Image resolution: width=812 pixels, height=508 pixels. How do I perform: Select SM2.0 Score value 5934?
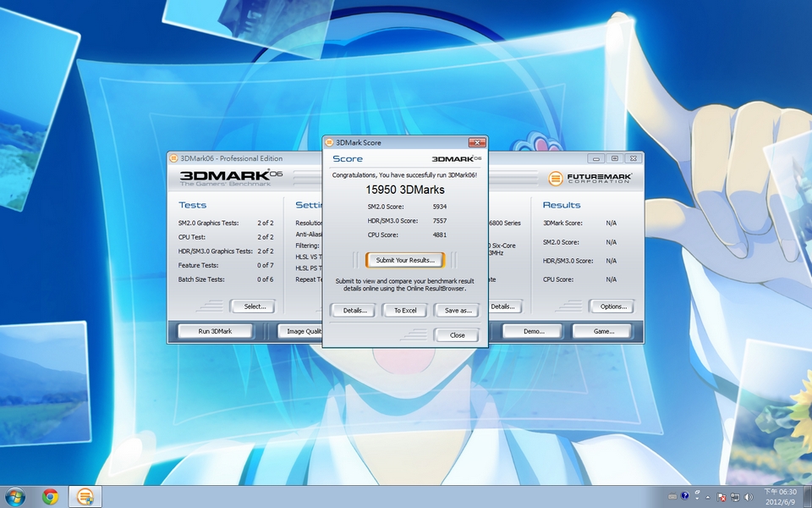440,207
